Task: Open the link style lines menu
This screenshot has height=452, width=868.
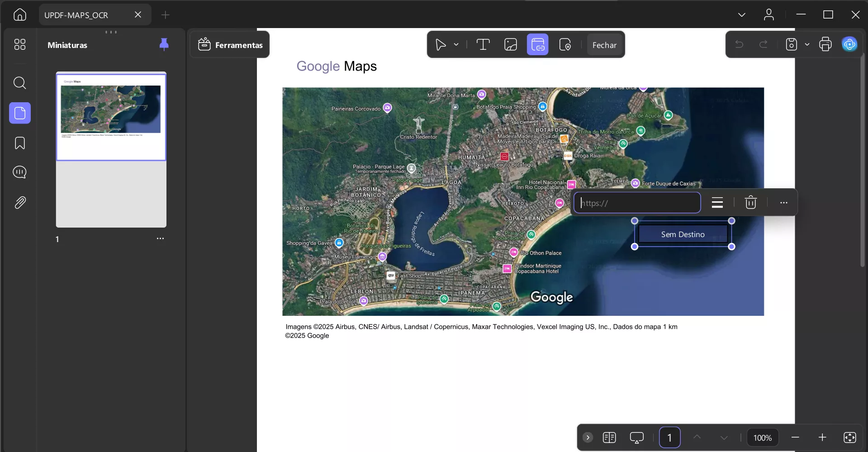Action: tap(717, 203)
